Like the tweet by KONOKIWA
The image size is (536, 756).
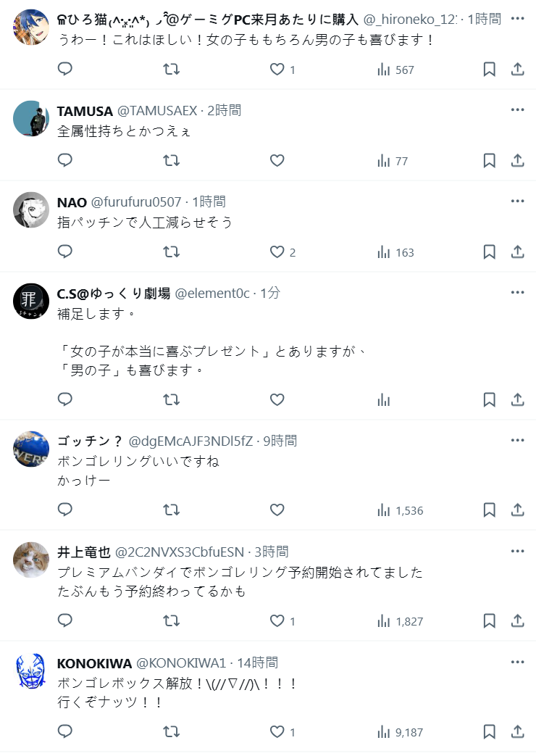pyautogui.click(x=277, y=732)
